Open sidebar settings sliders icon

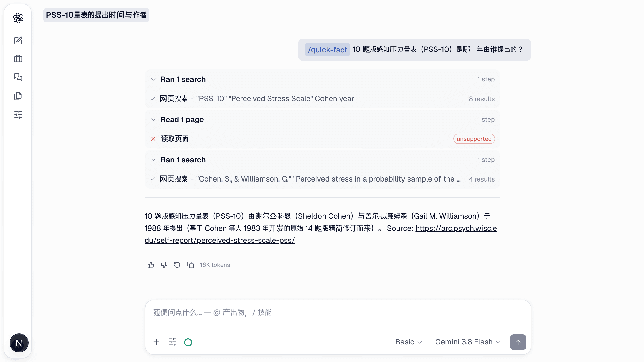point(18,115)
